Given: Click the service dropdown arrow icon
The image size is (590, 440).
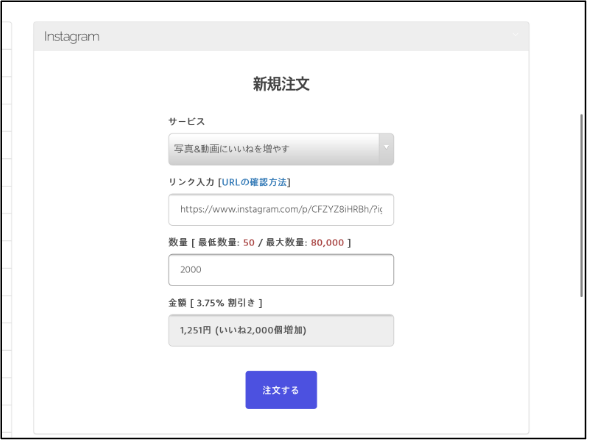Looking at the screenshot, I should (386, 148).
